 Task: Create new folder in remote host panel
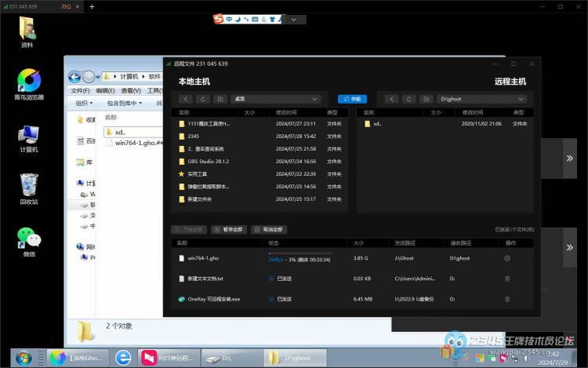425,100
